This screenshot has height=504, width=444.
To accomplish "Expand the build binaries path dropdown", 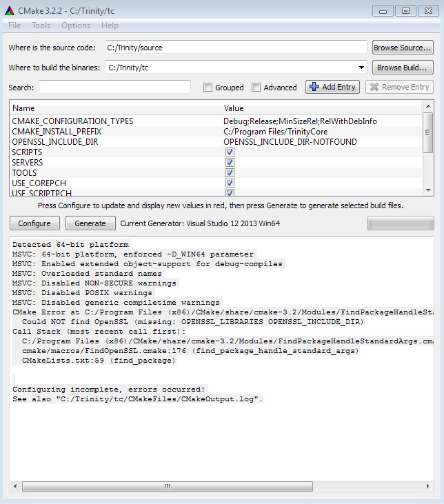I will [x=361, y=68].
